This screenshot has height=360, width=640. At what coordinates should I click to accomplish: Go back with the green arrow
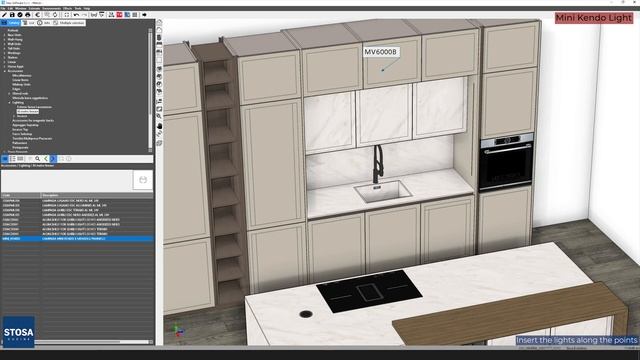click(x=46, y=159)
